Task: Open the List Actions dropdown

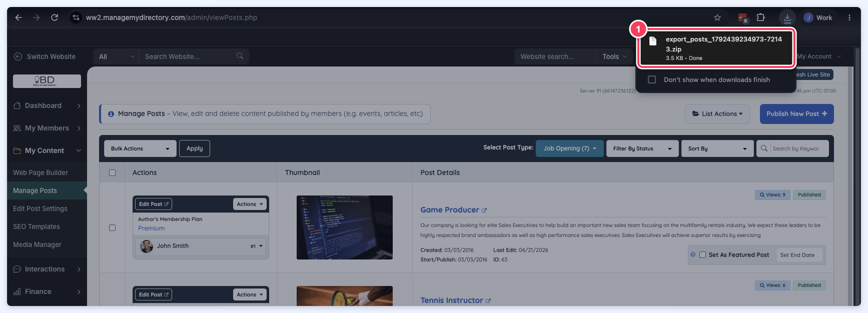Action: pos(717,114)
